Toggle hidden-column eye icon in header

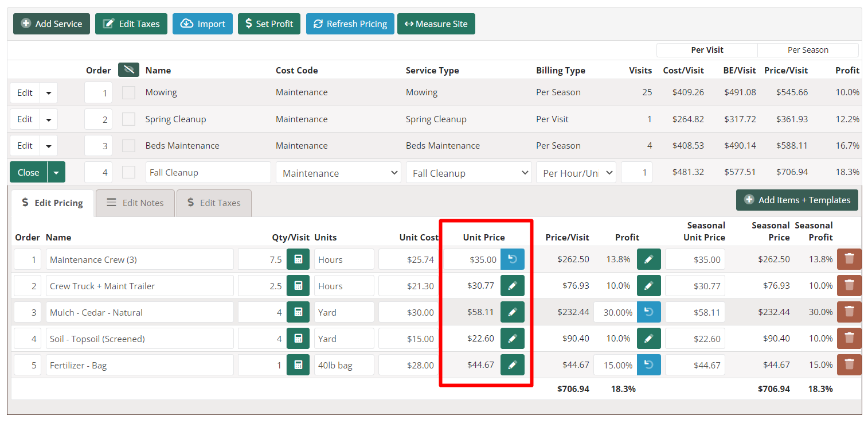128,70
